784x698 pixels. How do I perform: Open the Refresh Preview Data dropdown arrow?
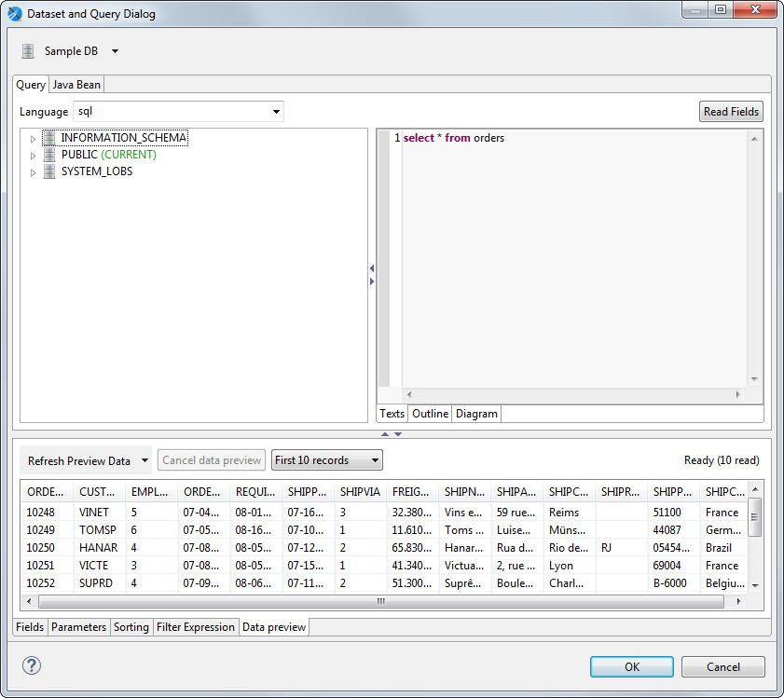[x=145, y=460]
